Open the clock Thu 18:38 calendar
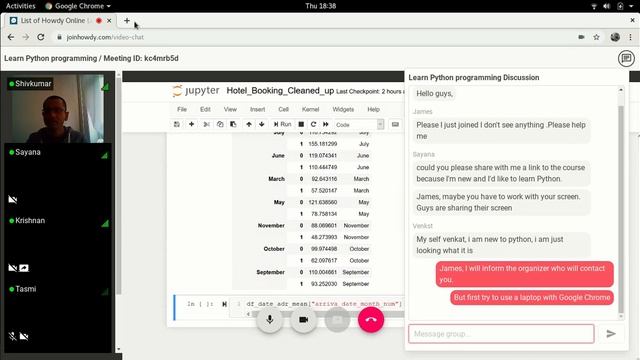This screenshot has width=640, height=360. [x=320, y=6]
